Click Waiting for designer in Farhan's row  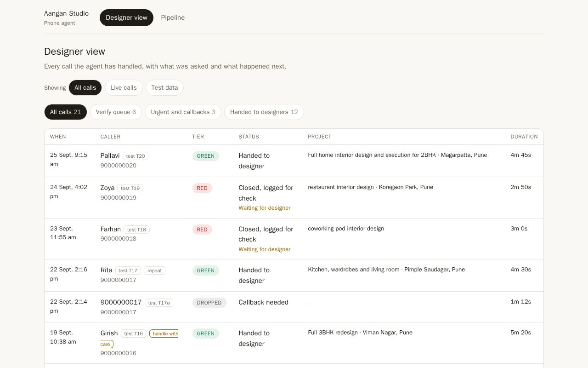coord(265,249)
